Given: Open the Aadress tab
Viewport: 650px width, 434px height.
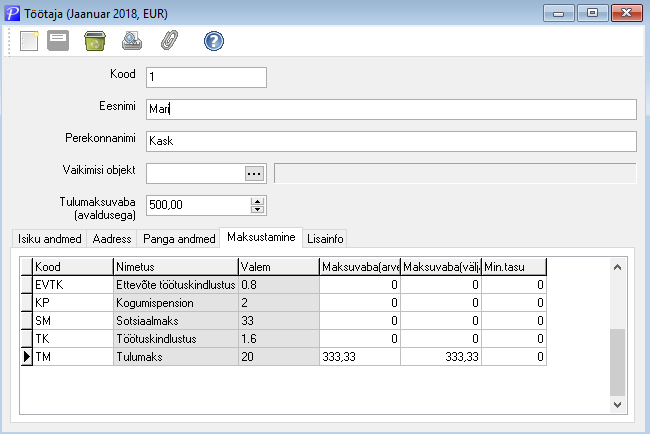Looking at the screenshot, I should [x=112, y=239].
